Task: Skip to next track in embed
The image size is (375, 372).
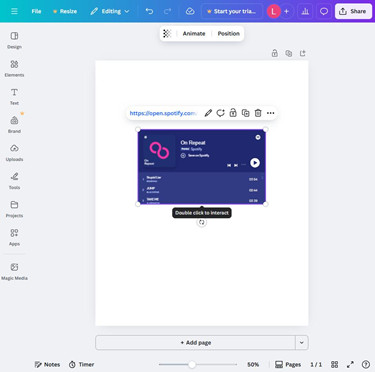Action: pos(236,165)
